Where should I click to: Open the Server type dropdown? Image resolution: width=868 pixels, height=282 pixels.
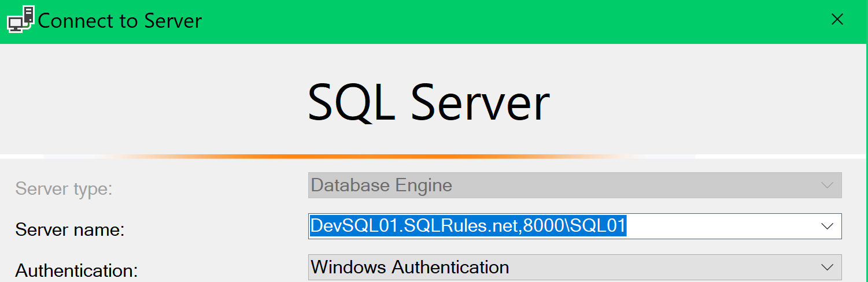[575, 185]
